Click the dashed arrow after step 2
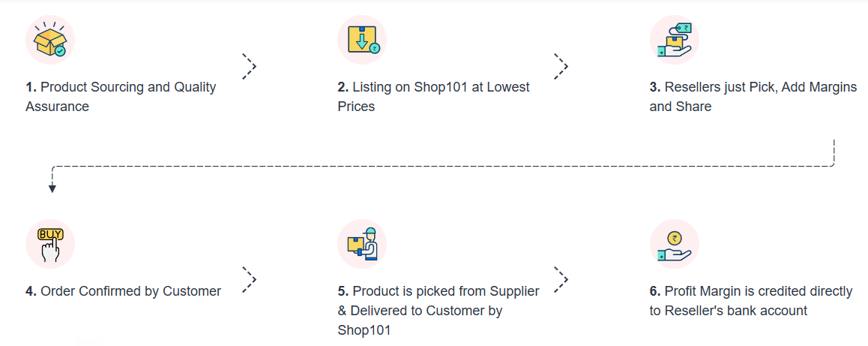The image size is (868, 346). 561,66
